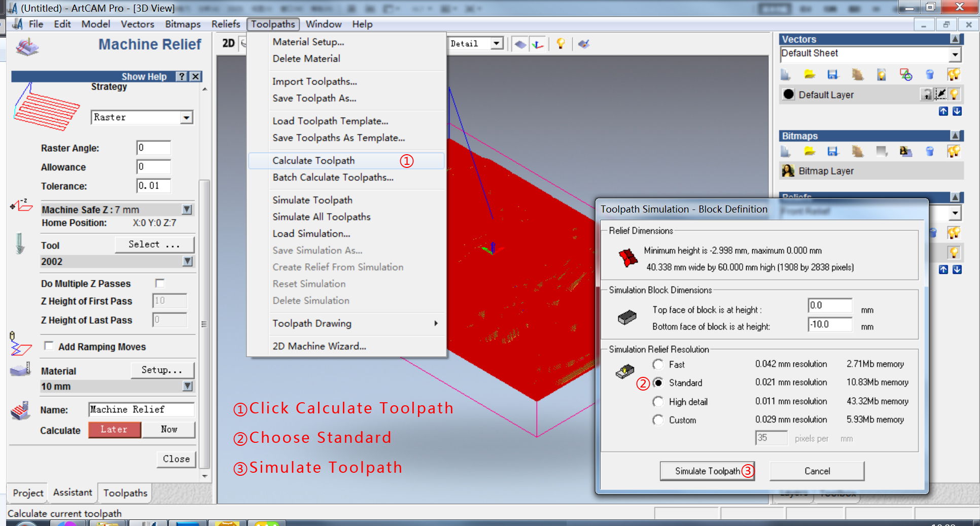Select the Bitmap Layer thumbnail
The image size is (980, 526).
coord(788,171)
